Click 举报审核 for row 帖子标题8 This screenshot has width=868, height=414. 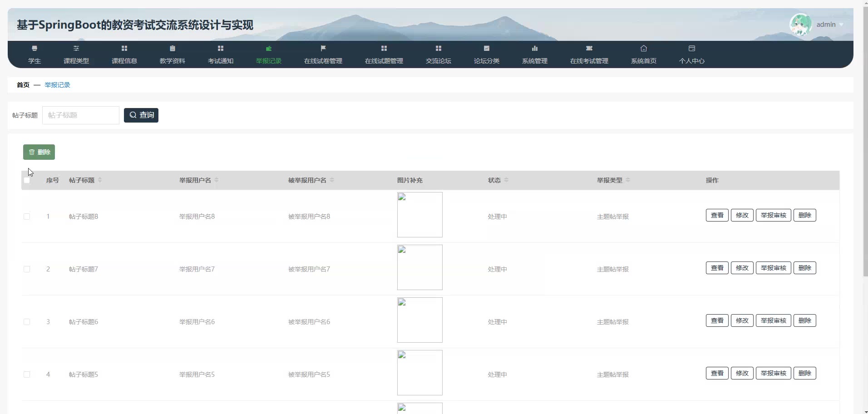tap(774, 215)
